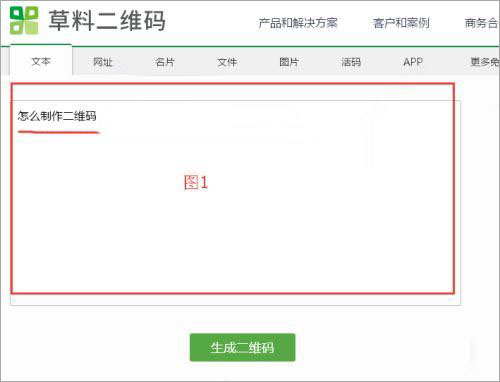Image resolution: width=500 pixels, height=382 pixels.
Task: Click the typed text 怎么制作二维码
Action: 57,116
